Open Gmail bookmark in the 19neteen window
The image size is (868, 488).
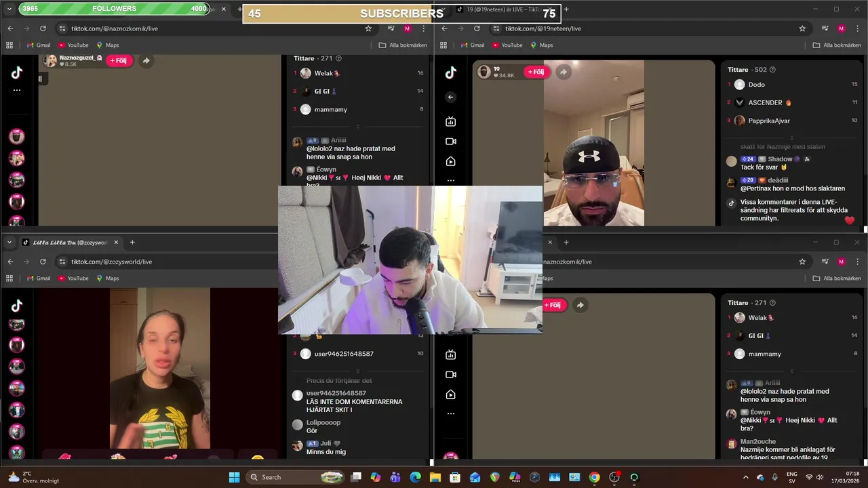[x=472, y=45]
